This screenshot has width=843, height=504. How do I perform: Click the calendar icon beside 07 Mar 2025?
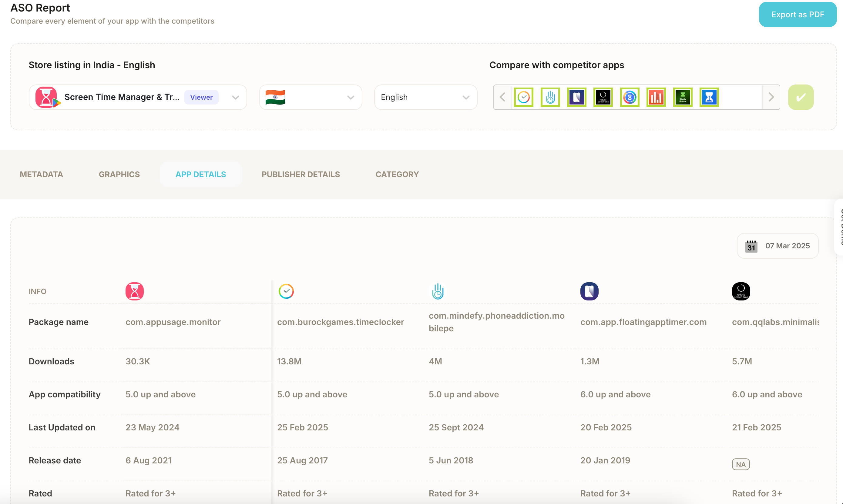(x=751, y=246)
